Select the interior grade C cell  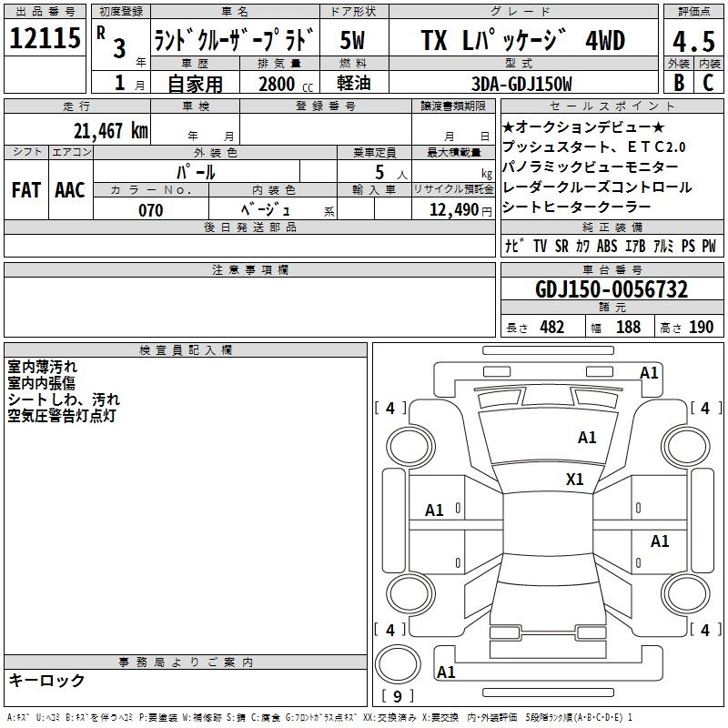(x=708, y=82)
